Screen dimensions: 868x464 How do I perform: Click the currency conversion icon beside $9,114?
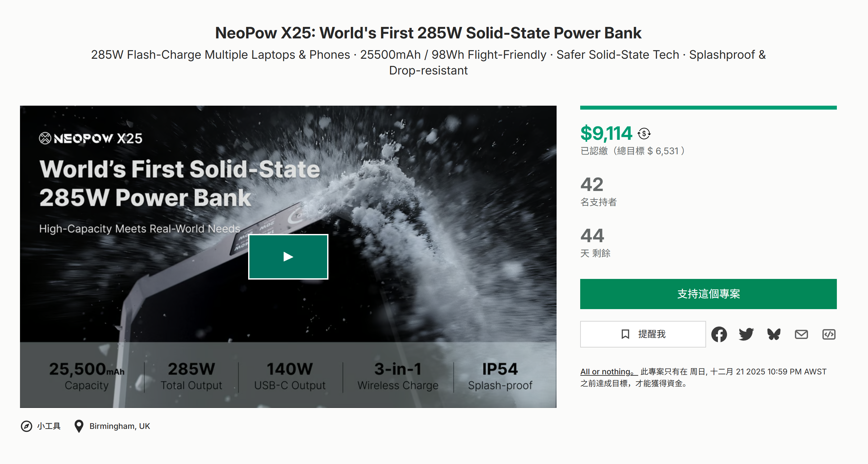pos(643,134)
